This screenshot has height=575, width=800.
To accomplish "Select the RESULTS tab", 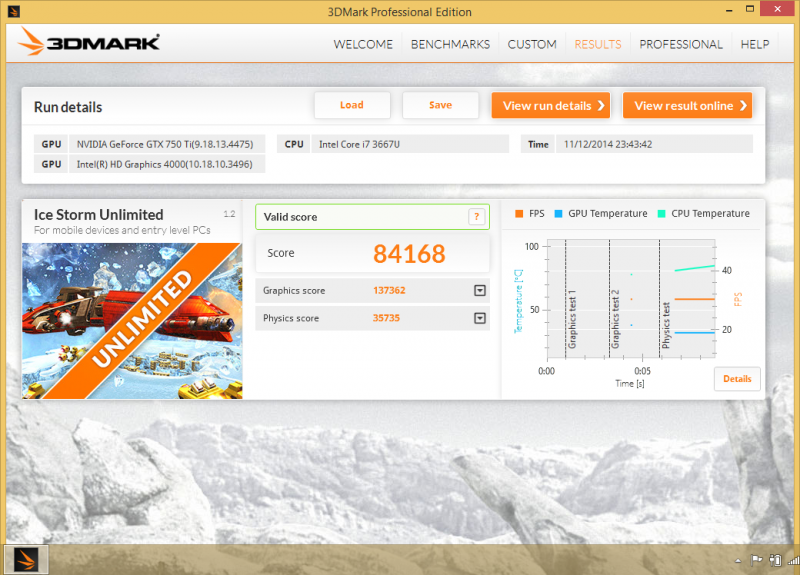I will pyautogui.click(x=598, y=44).
